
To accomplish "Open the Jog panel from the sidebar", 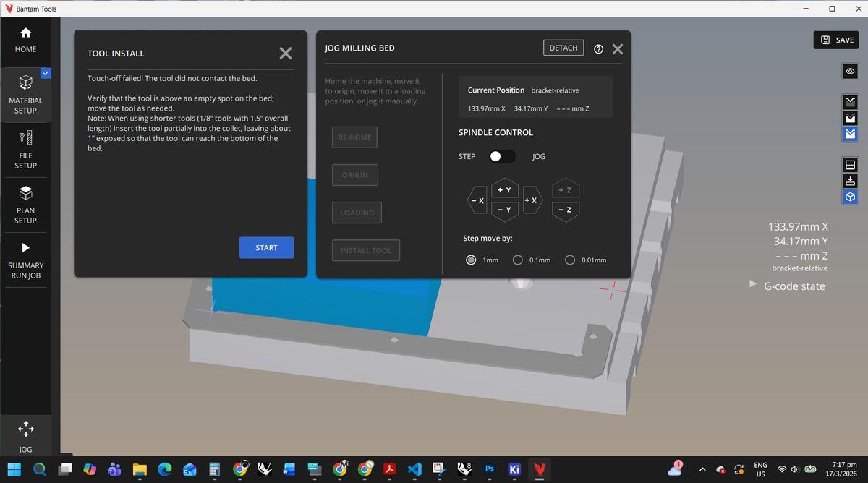I will click(x=25, y=437).
